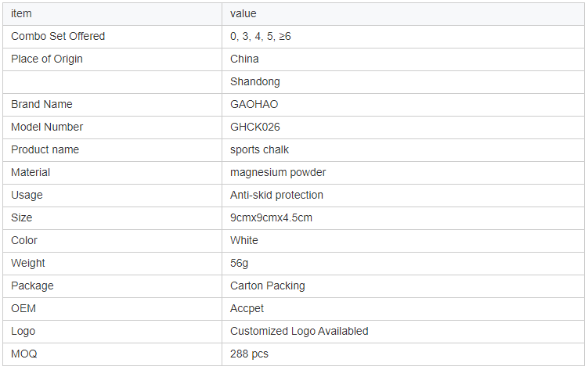Select the 'Place of Origin' cell
Screen dimensions: 588x370
[x=47, y=59]
